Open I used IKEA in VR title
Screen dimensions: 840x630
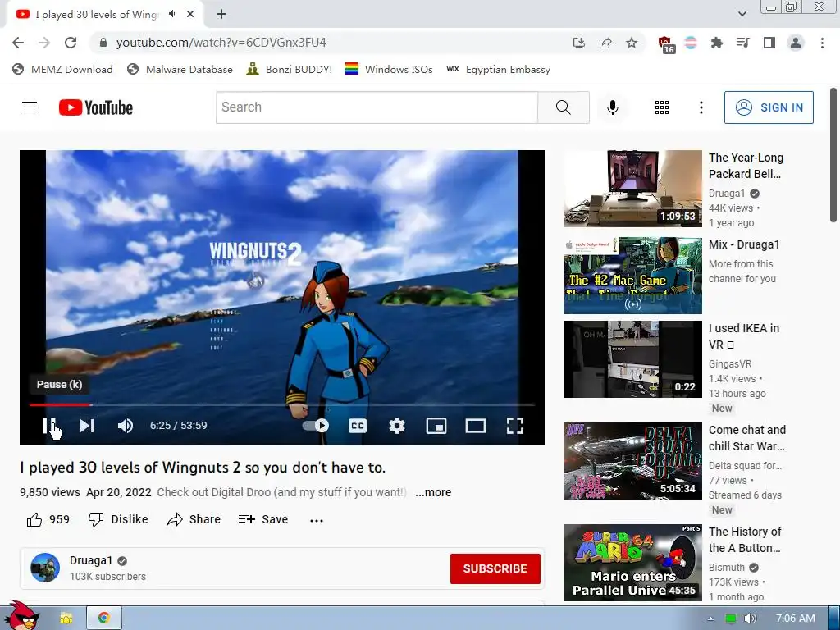[744, 336]
